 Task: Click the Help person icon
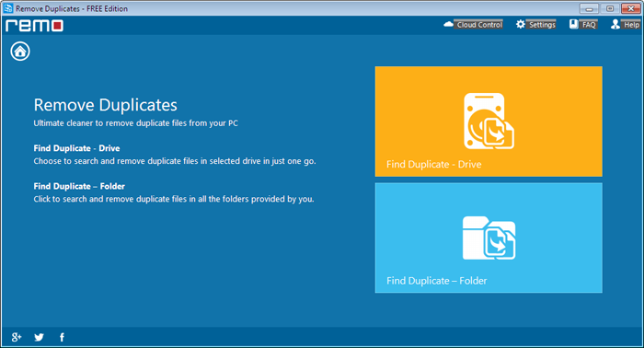[x=615, y=24]
